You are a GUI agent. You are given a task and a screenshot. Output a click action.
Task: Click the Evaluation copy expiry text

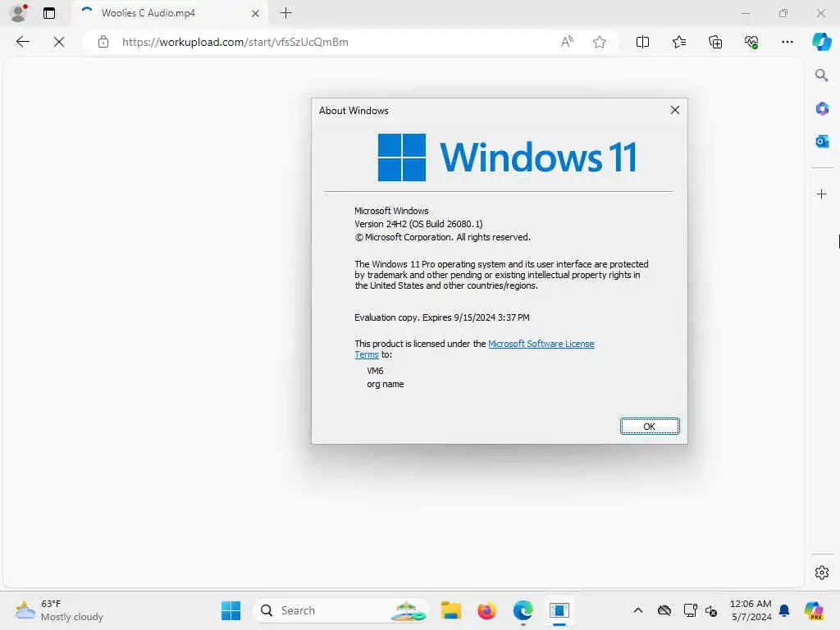click(442, 317)
